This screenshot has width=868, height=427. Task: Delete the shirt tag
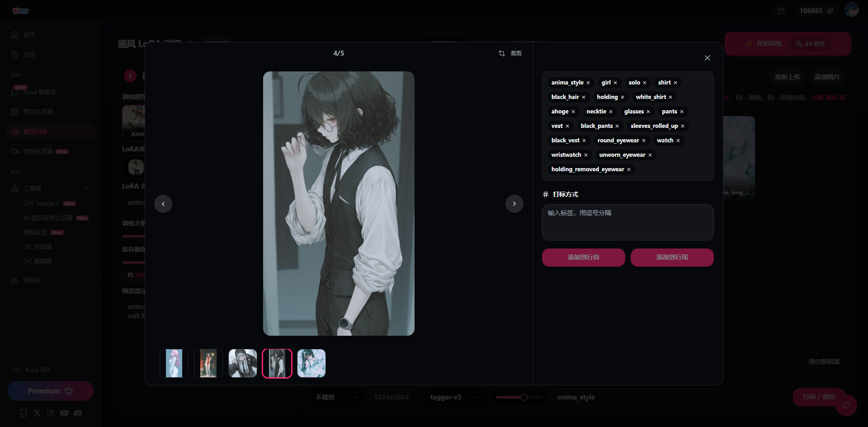(x=675, y=83)
